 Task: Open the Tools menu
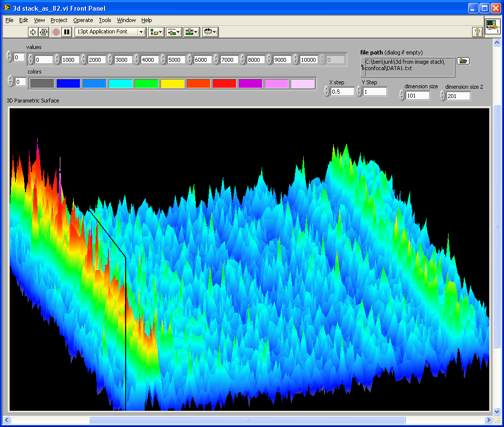pyautogui.click(x=105, y=20)
